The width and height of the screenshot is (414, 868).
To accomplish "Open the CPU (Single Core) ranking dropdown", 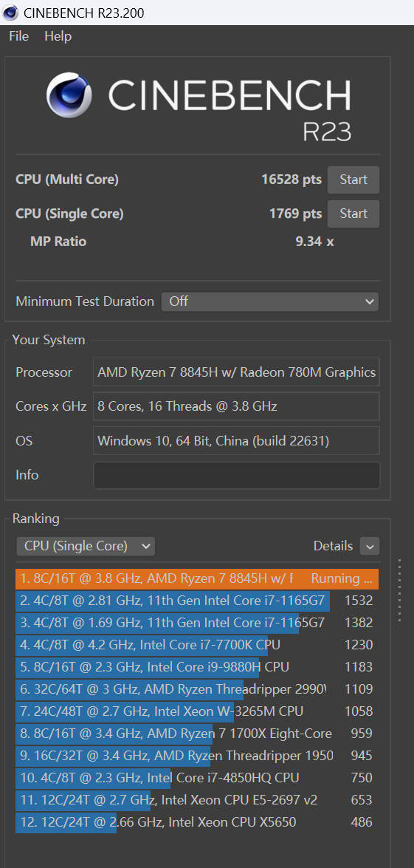I will 86,547.
